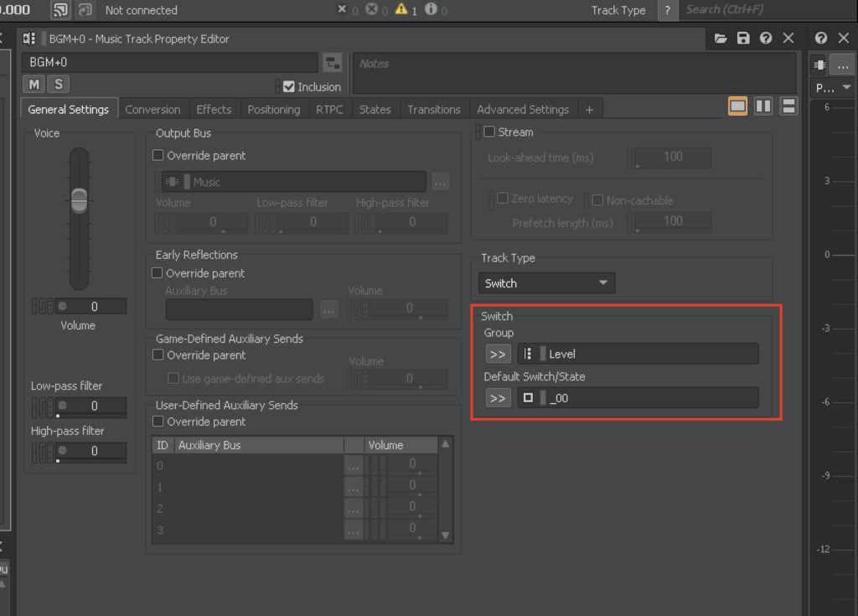Click the plus tab to add a tab

tap(589, 110)
